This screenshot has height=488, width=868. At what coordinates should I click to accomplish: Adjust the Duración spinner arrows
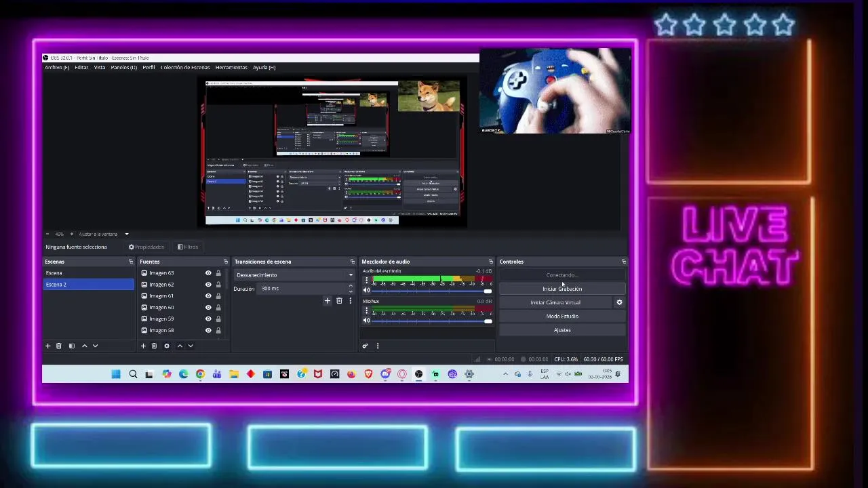point(351,289)
